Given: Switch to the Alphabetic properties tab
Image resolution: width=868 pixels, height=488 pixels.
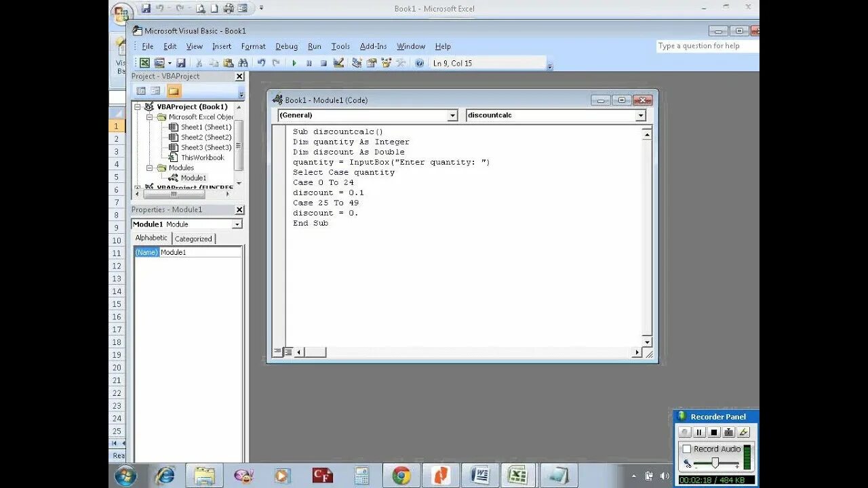Looking at the screenshot, I should 151,238.
